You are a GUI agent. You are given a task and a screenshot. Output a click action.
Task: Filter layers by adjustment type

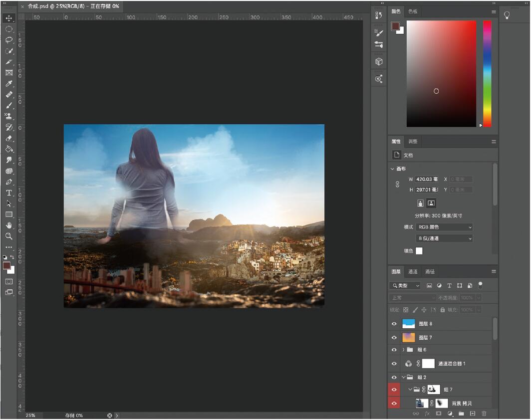click(439, 286)
